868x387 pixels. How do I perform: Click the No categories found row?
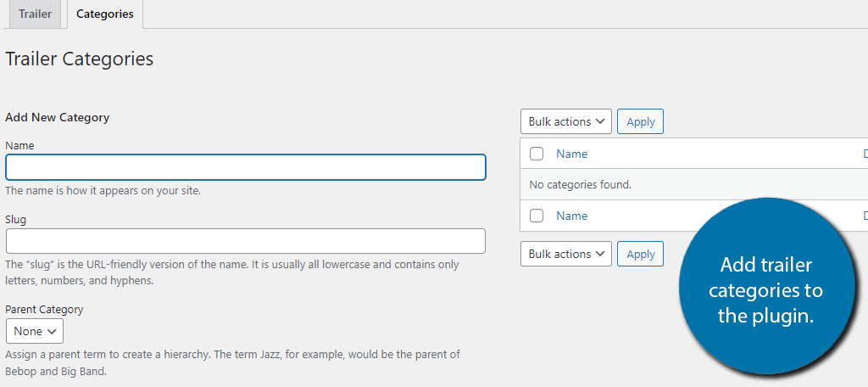click(x=693, y=185)
